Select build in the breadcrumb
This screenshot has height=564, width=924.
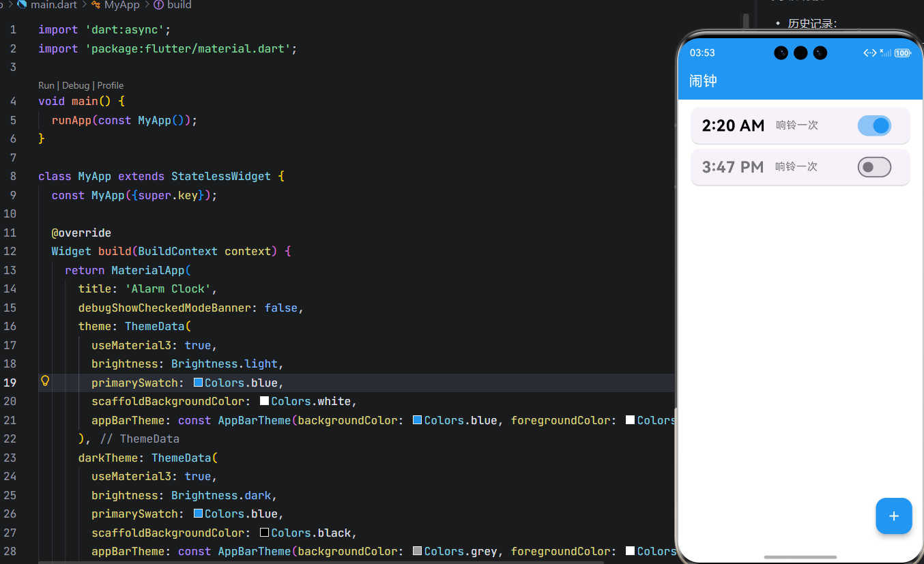179,5
